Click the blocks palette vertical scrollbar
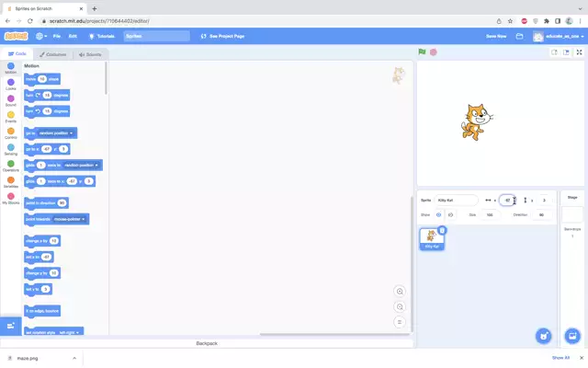Viewport: 588px width, 368px height. (107, 78)
